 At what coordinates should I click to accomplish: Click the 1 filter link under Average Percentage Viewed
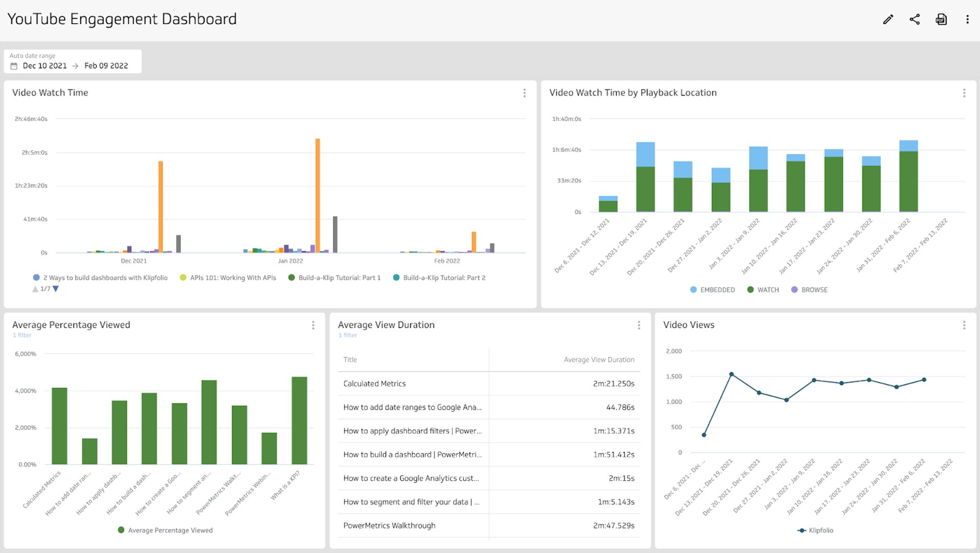pyautogui.click(x=22, y=335)
